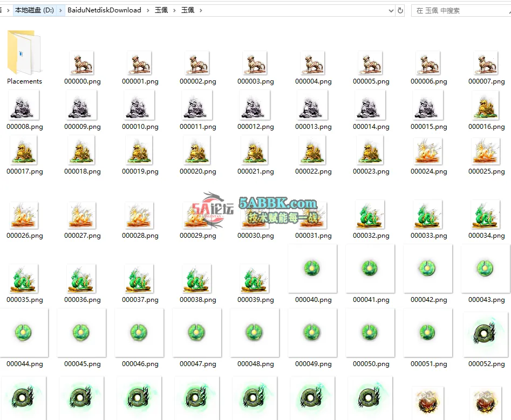The image size is (511, 420).
Task: Select the watermarked image 000030.png
Action: tap(255, 214)
